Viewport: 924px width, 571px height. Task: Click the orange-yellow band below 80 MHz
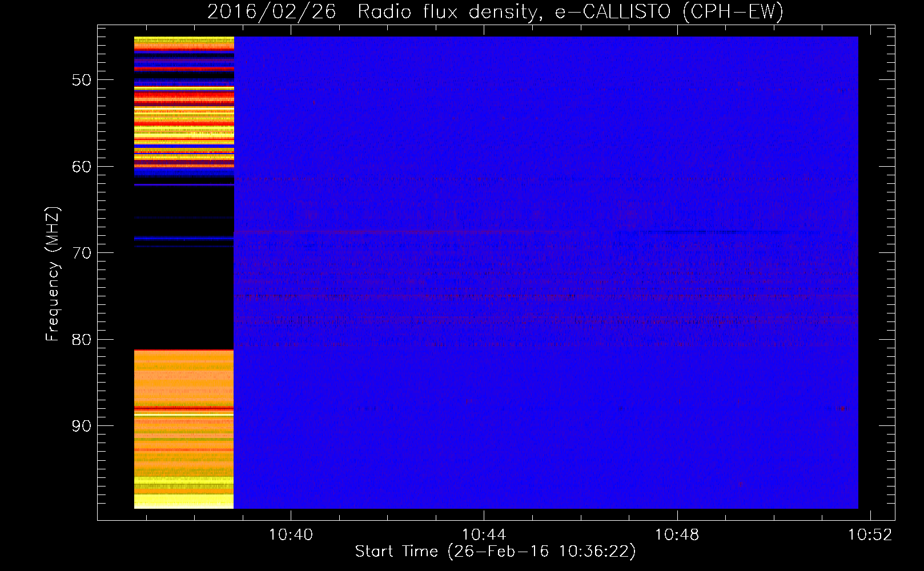click(184, 429)
